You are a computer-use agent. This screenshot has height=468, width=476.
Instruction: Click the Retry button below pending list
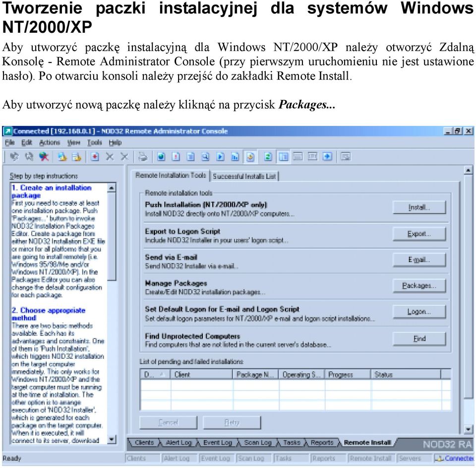pyautogui.click(x=232, y=423)
